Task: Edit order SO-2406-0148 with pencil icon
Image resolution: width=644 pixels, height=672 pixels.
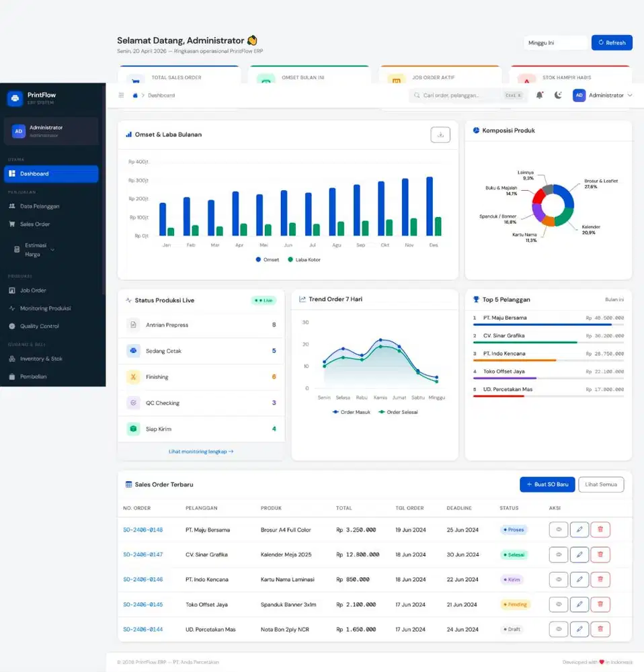Action: (579, 530)
